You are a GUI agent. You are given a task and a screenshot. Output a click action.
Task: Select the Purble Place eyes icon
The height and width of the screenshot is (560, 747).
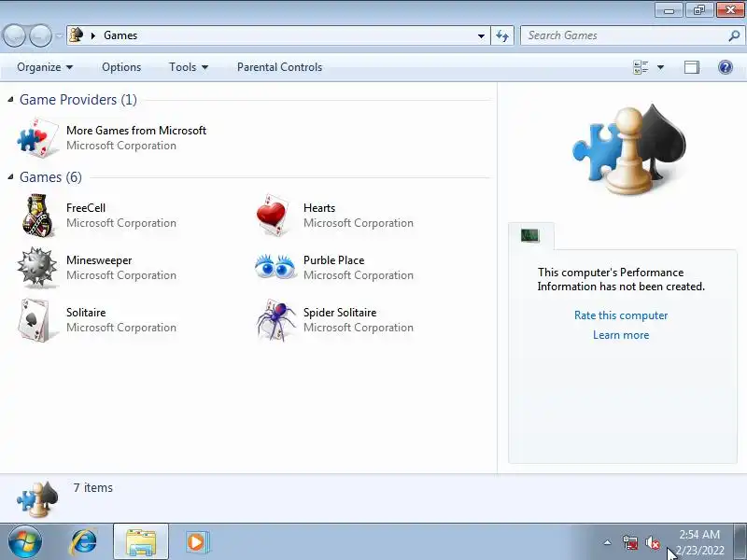275,267
